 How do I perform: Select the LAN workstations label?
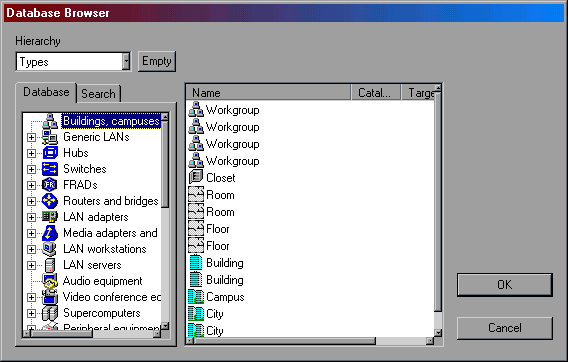click(105, 249)
